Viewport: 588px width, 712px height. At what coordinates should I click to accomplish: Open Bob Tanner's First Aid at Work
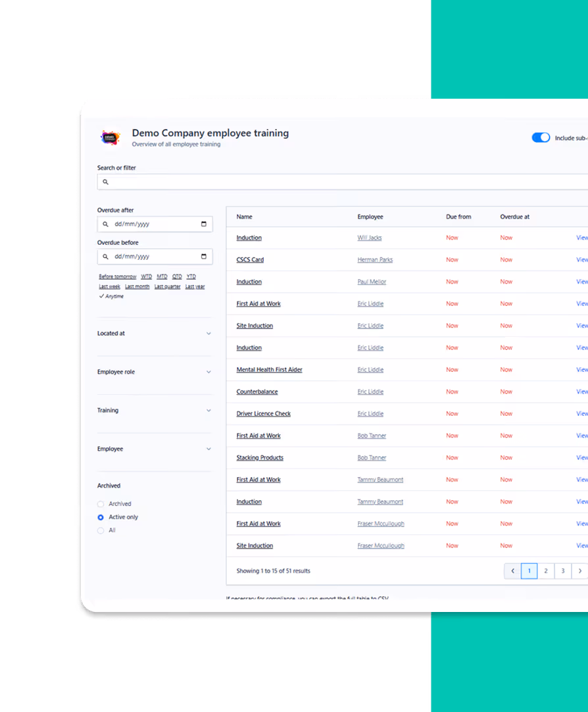pos(258,436)
